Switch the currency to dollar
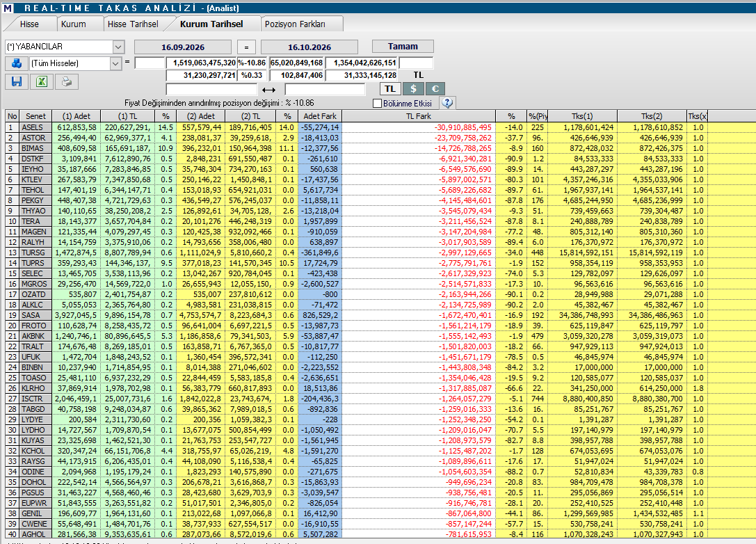The width and height of the screenshot is (756, 544). click(413, 89)
